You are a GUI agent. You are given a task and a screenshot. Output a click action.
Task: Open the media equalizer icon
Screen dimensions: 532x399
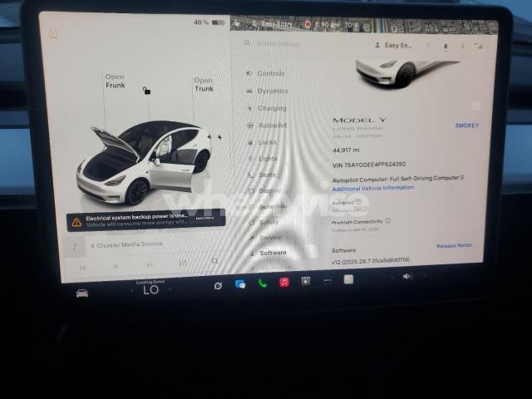point(183,263)
